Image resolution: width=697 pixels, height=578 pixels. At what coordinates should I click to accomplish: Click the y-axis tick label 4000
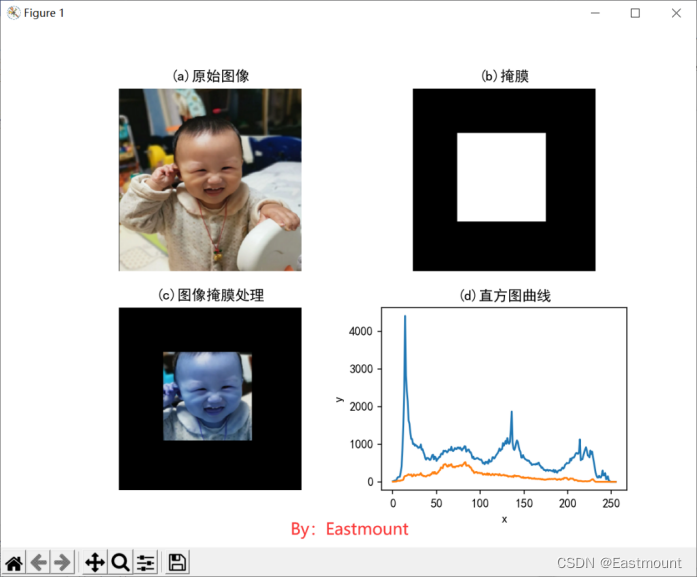[x=361, y=331]
